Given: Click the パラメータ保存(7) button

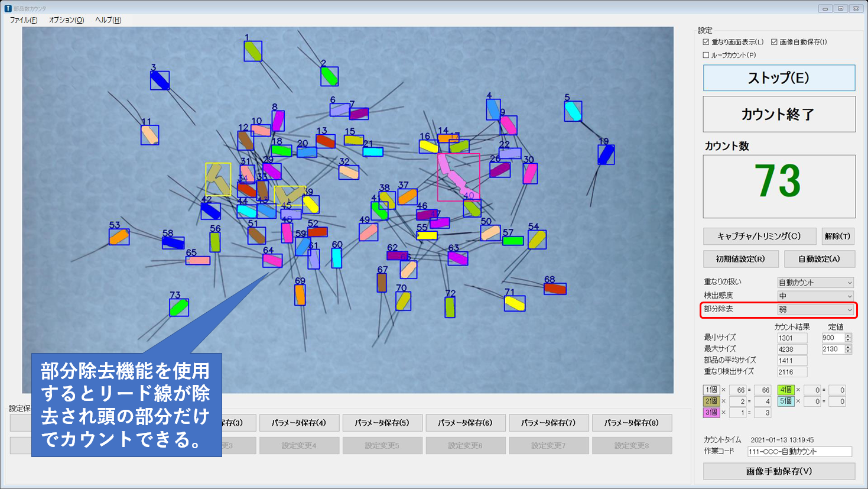Looking at the screenshot, I should click(548, 423).
